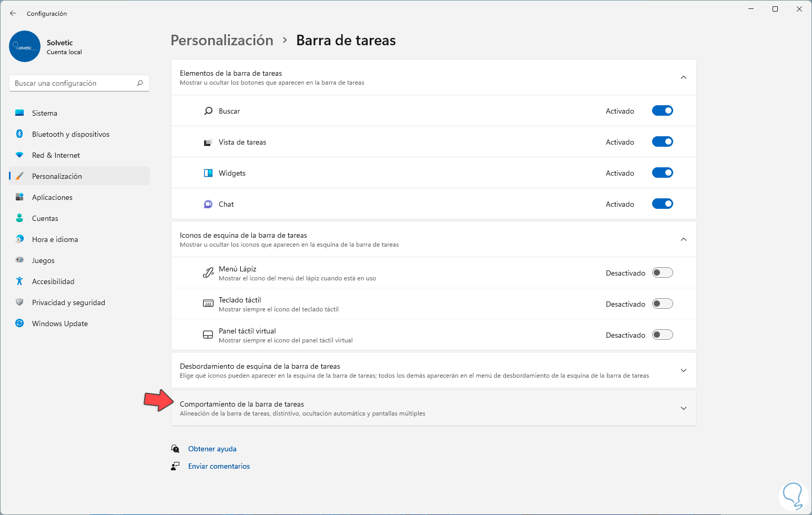Open the Obtener ayuda link

212,449
